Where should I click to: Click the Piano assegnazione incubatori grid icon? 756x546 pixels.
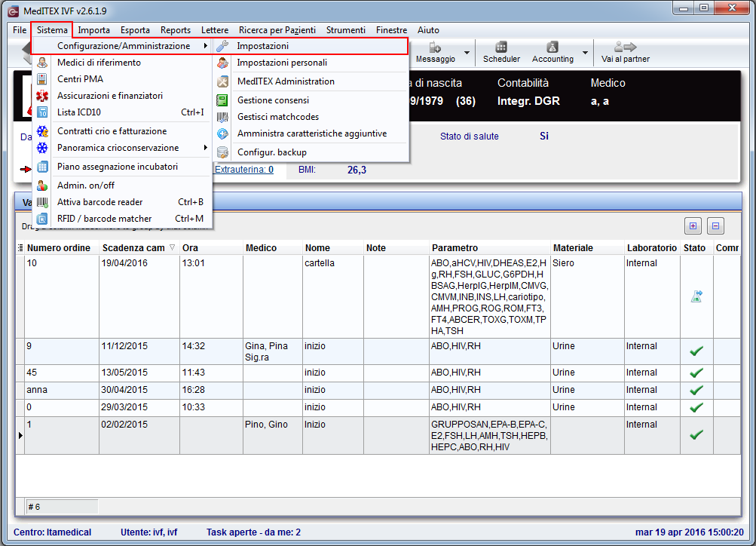[x=42, y=167]
